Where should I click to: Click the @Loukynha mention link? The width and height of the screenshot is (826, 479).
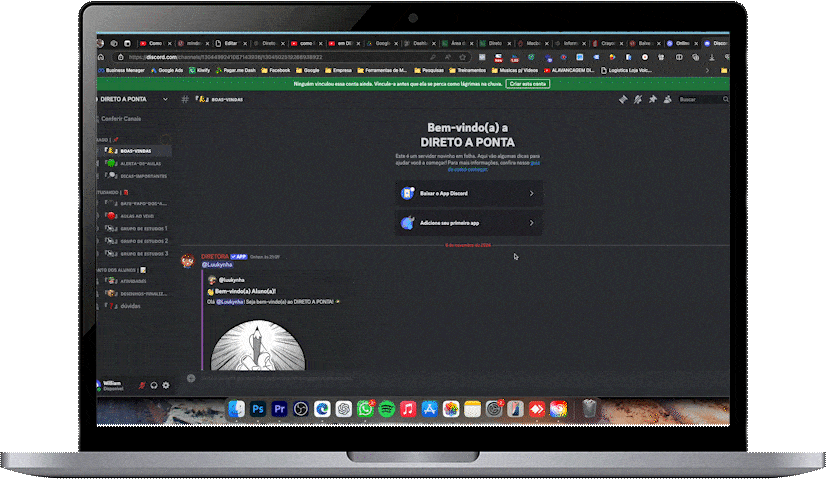point(217,264)
